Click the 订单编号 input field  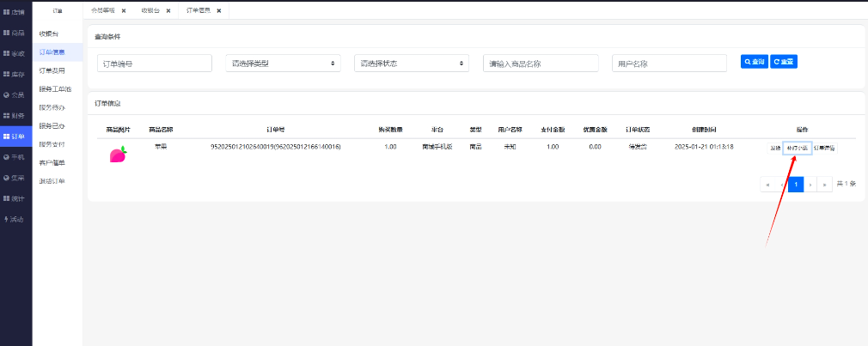[x=155, y=64]
